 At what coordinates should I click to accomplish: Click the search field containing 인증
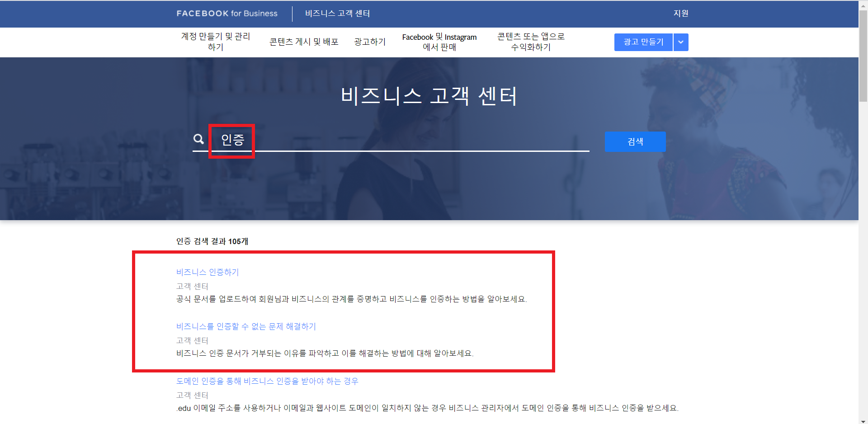coord(391,140)
